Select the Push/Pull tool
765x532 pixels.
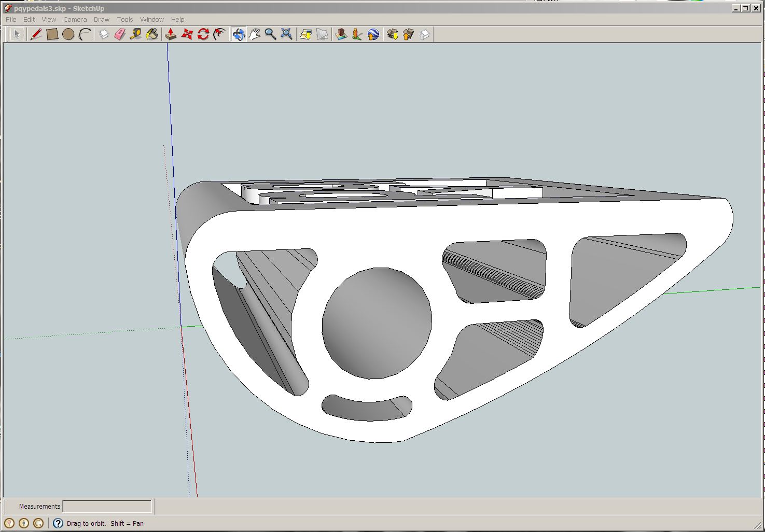[x=171, y=34]
